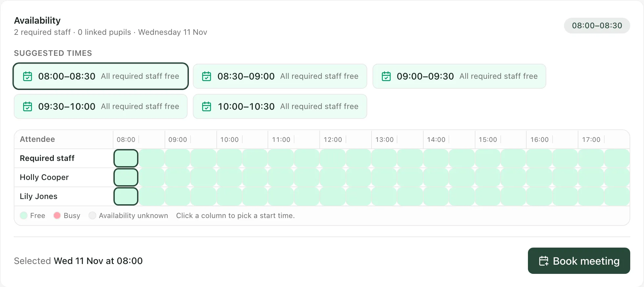
Task: Click the selected 08:00 slot in Lily Jones's row
Action: 126,196
